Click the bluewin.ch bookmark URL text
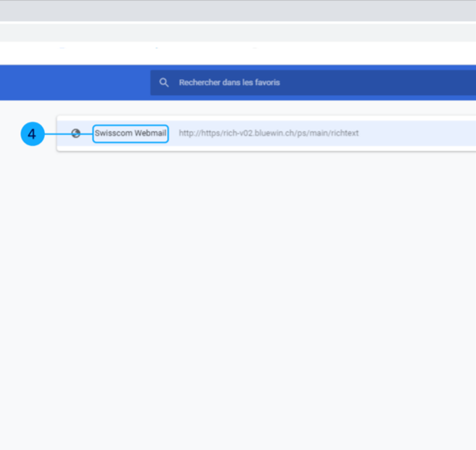 pos(268,134)
